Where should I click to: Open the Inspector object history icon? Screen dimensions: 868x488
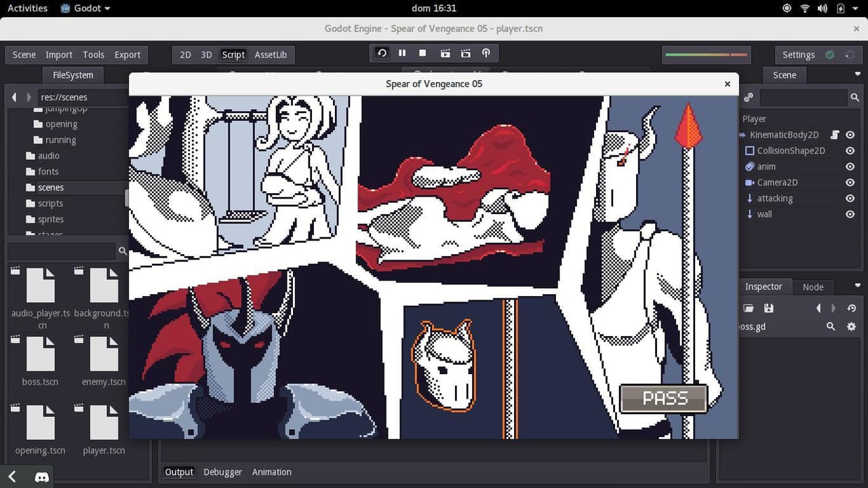point(852,308)
